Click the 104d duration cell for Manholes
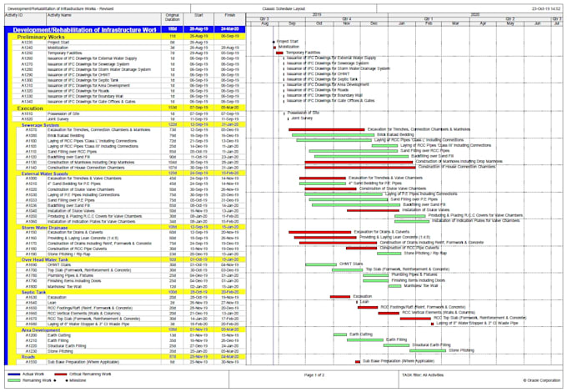The image size is (567, 392). (x=173, y=163)
